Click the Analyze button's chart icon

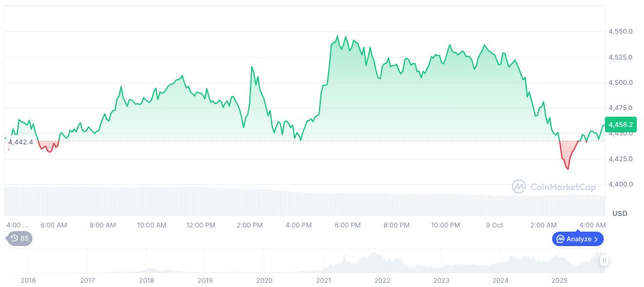(560, 239)
